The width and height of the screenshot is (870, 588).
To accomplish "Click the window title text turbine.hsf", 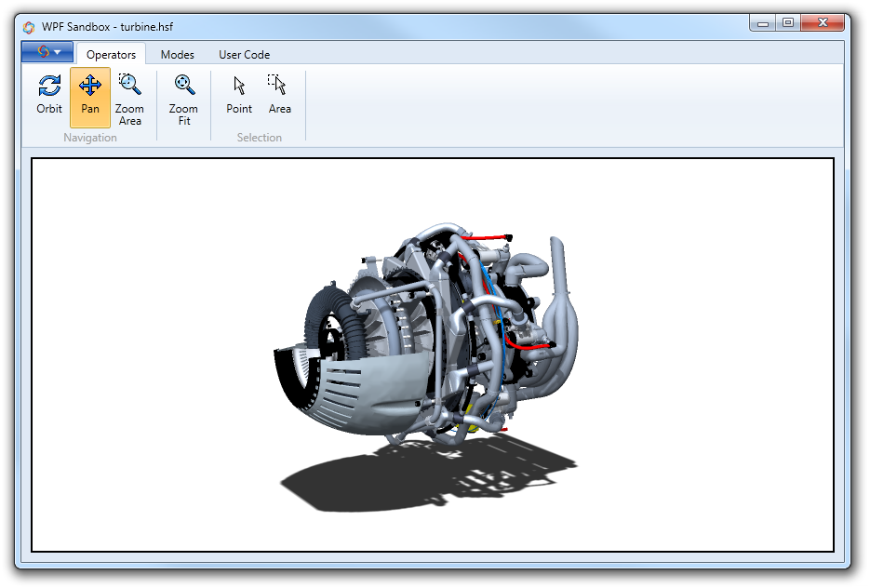I will [x=146, y=27].
